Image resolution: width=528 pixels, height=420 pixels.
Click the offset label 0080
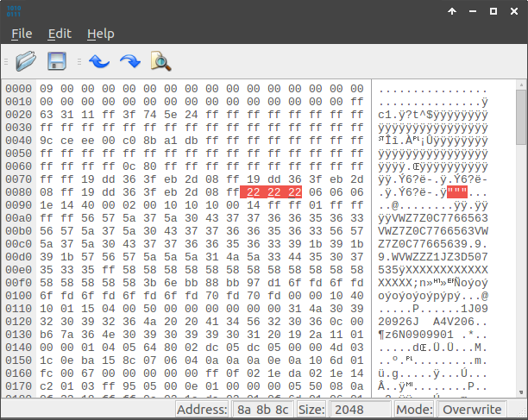(18, 192)
